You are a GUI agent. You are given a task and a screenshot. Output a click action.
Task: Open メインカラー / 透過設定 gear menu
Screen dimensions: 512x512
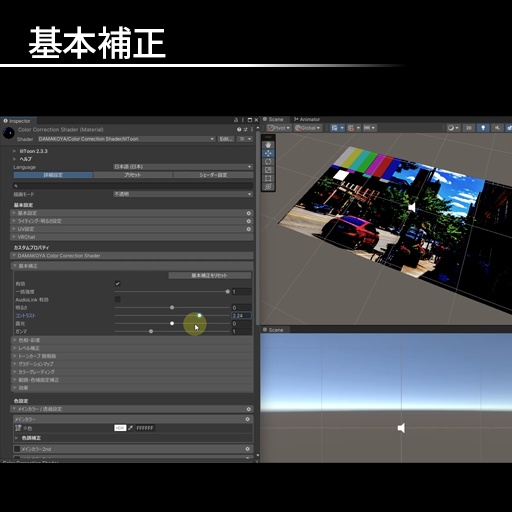click(x=248, y=409)
